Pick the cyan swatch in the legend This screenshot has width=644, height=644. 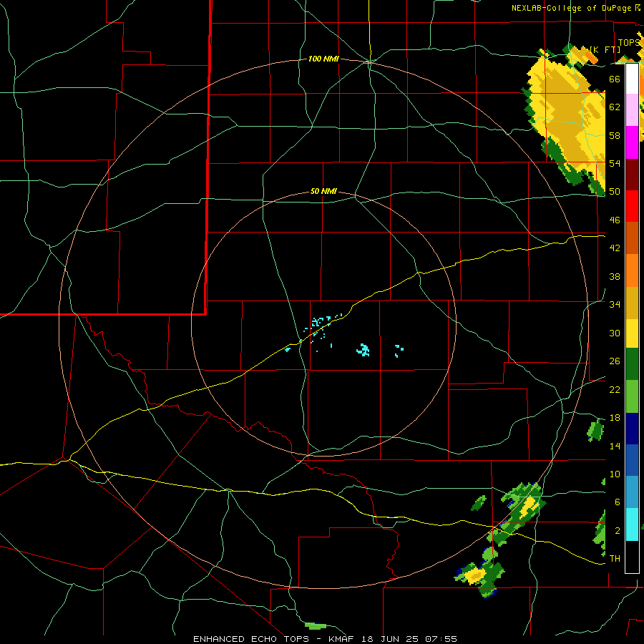click(632, 525)
